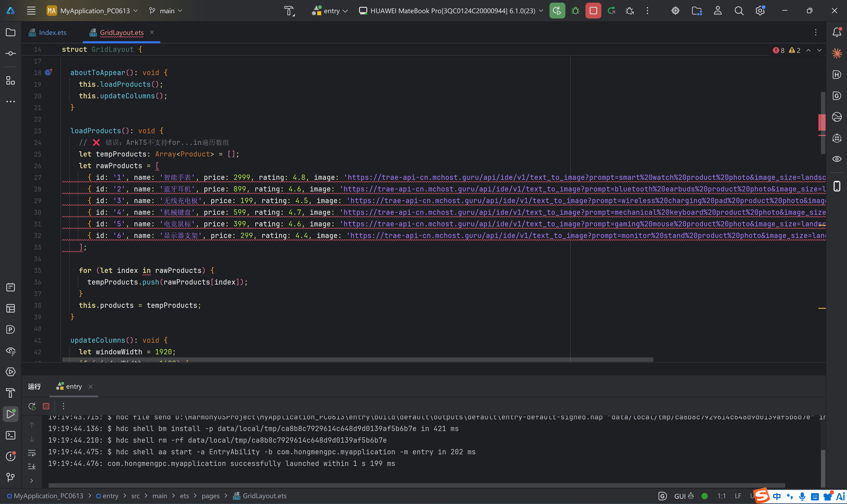847x504 pixels.
Task: Toggle scroll to end of console
Action: (x=31, y=466)
